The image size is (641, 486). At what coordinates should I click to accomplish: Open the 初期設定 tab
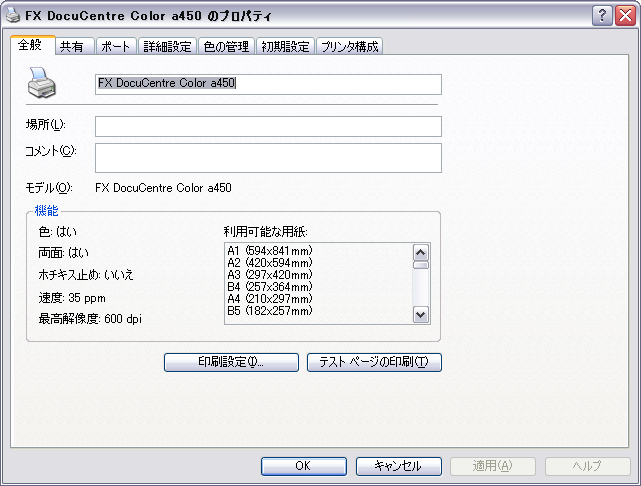point(286,47)
